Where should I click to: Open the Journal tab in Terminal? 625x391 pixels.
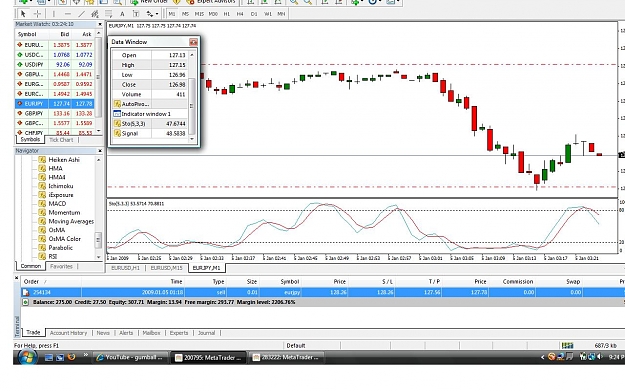(206, 333)
